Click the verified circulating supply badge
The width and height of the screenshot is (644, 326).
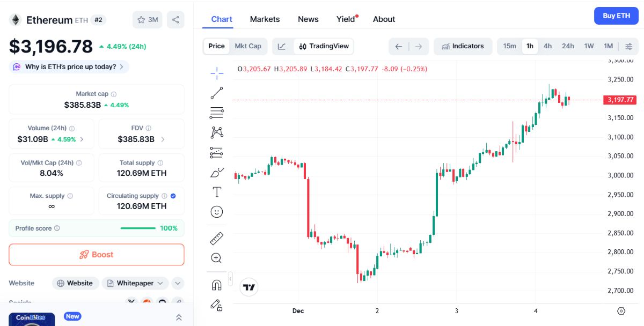(173, 196)
